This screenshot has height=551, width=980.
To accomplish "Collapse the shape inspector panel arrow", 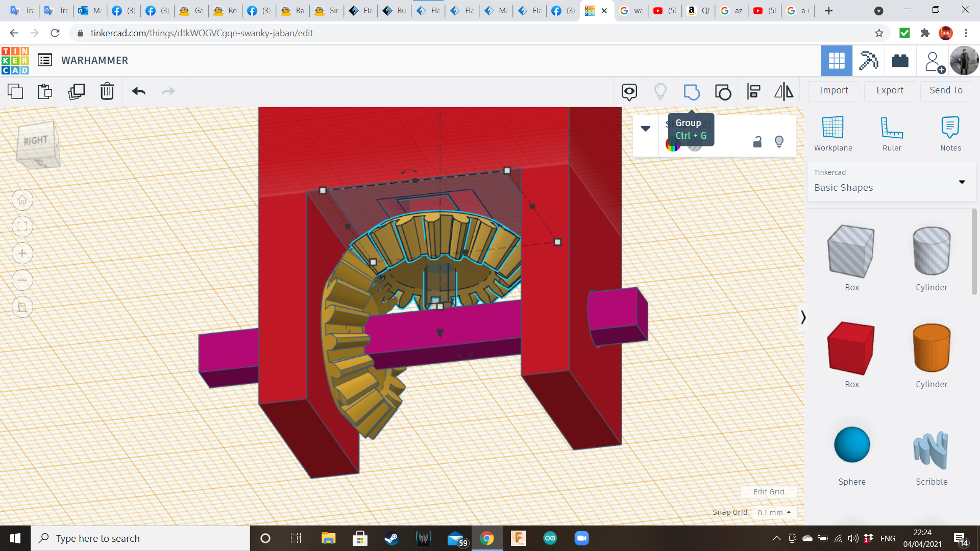I will (x=646, y=129).
